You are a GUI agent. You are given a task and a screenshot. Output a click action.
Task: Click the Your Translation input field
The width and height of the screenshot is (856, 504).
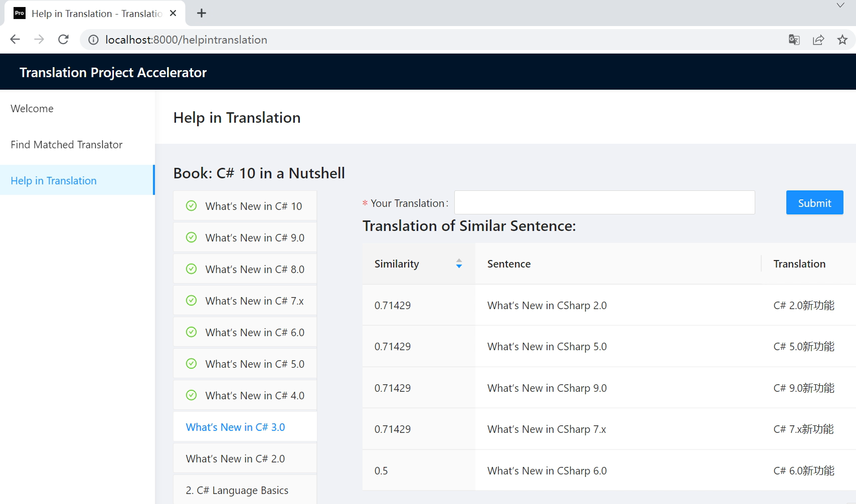604,202
